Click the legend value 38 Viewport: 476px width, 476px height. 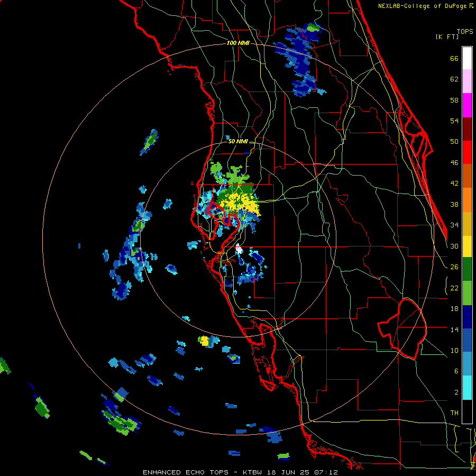coord(454,204)
